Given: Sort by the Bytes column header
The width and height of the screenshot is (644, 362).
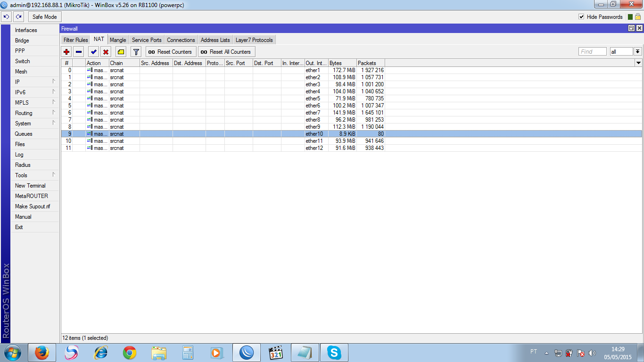Looking at the screenshot, I should (342, 63).
